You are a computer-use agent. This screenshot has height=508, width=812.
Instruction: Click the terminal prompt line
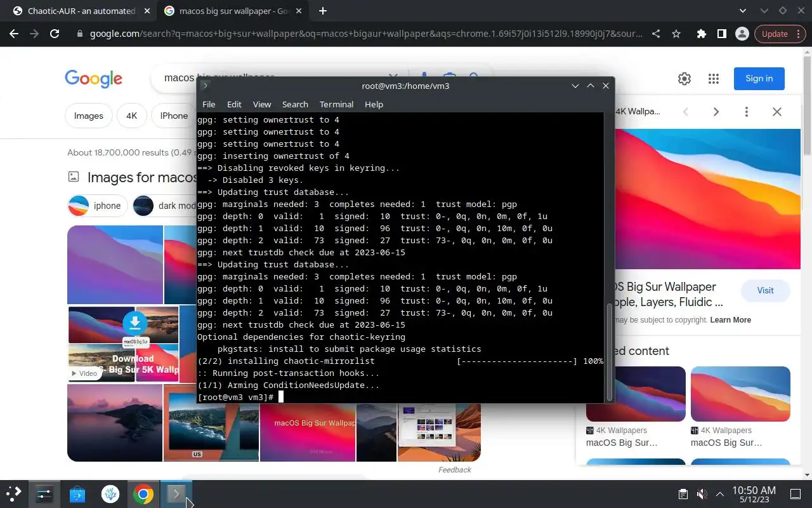click(400, 397)
